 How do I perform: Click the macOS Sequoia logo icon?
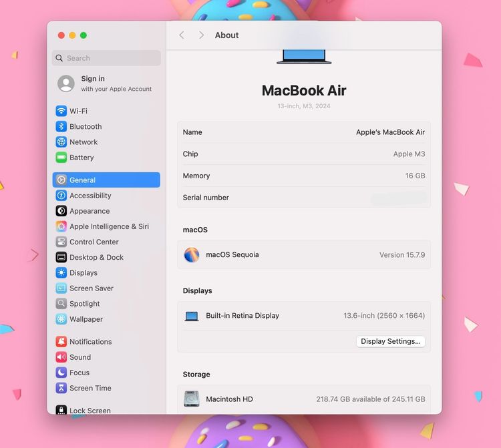pyautogui.click(x=192, y=255)
